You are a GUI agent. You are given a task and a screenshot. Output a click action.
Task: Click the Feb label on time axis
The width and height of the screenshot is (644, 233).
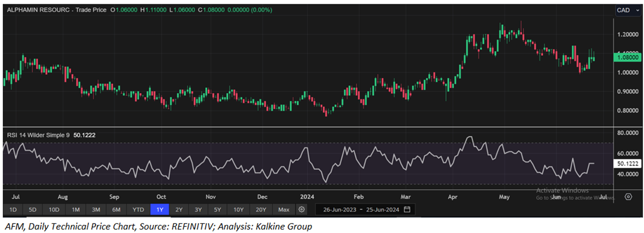[x=359, y=196]
